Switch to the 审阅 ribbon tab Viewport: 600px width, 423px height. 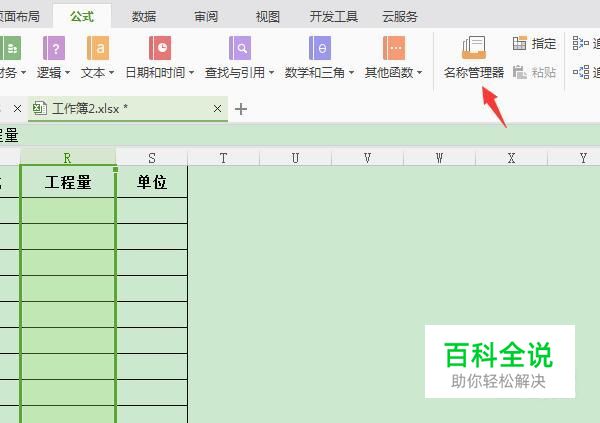pos(206,16)
